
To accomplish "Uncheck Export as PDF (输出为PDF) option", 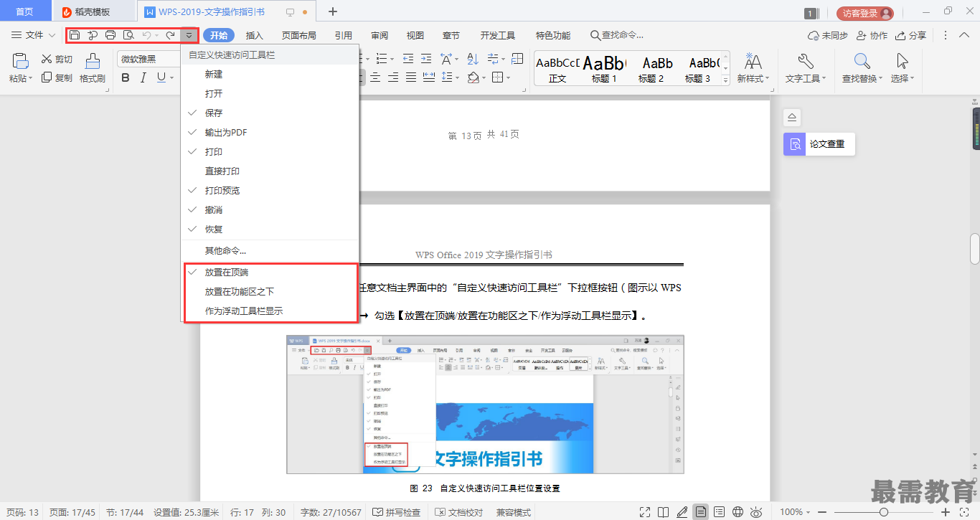I will pyautogui.click(x=270, y=133).
